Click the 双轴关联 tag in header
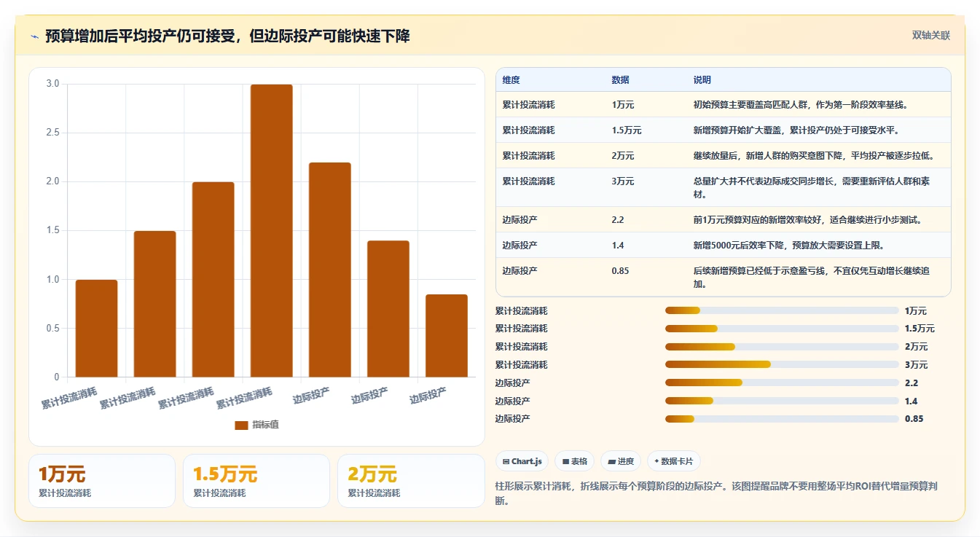 pyautogui.click(x=931, y=36)
